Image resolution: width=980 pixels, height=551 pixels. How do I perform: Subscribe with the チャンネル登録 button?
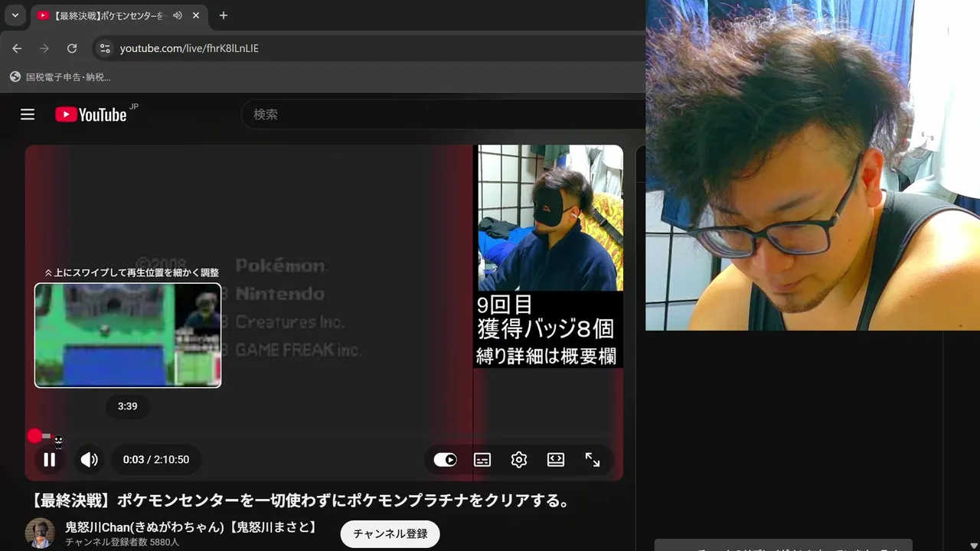tap(390, 534)
